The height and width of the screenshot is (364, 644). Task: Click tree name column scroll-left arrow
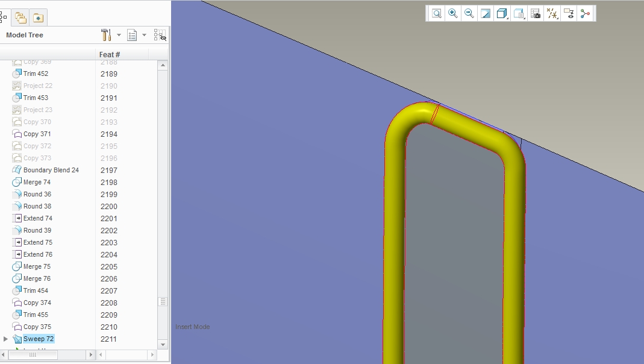coord(4,354)
